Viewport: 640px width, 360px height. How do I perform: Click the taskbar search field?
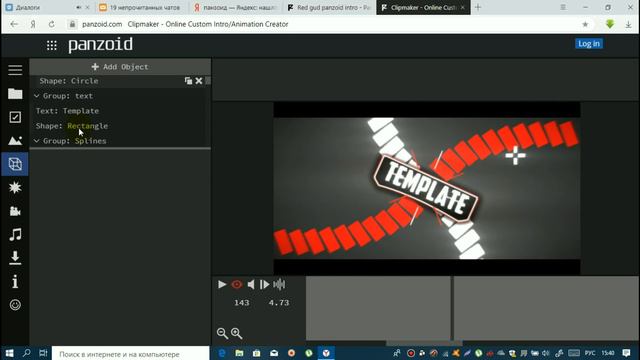coord(131,353)
